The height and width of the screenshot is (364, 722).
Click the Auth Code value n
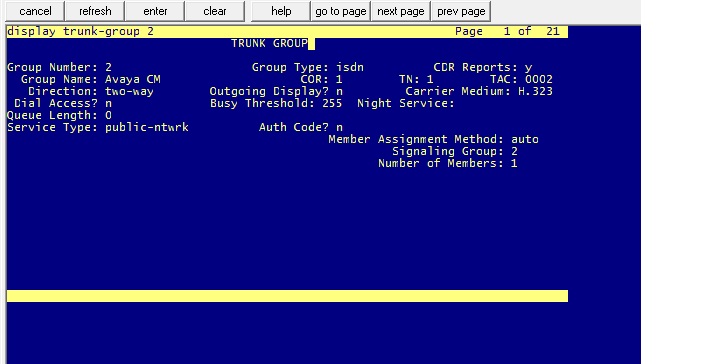click(339, 127)
